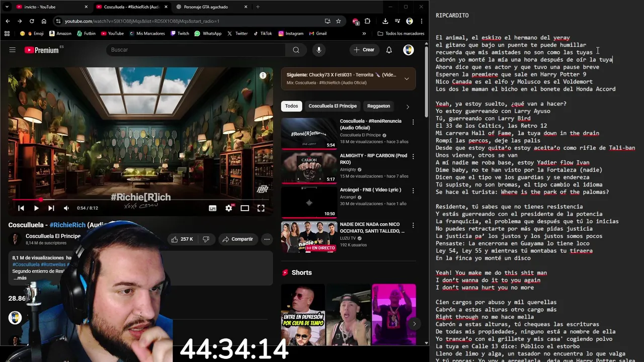644x362 pixels.
Task: Open browser downloads
Action: click(385, 21)
